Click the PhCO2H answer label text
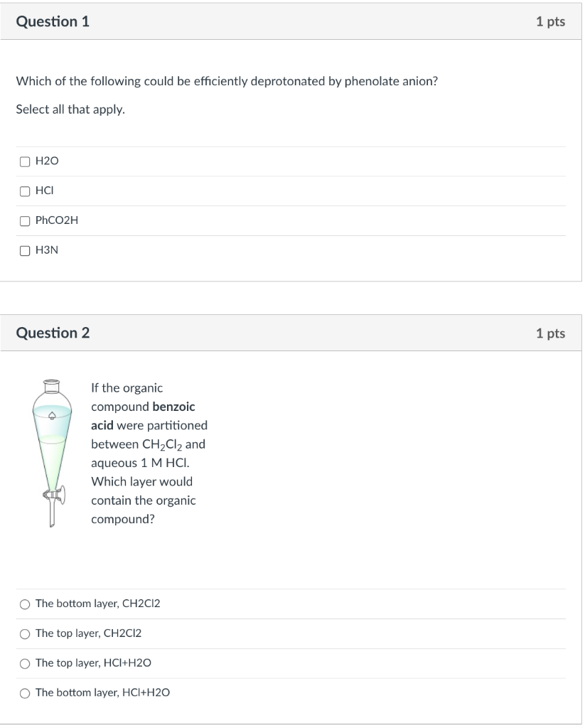The image size is (585, 728). (56, 220)
